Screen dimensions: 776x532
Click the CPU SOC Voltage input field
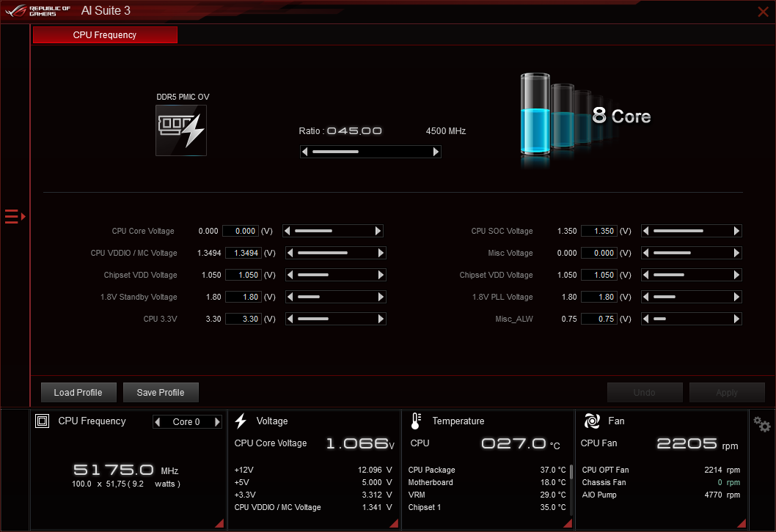(599, 231)
